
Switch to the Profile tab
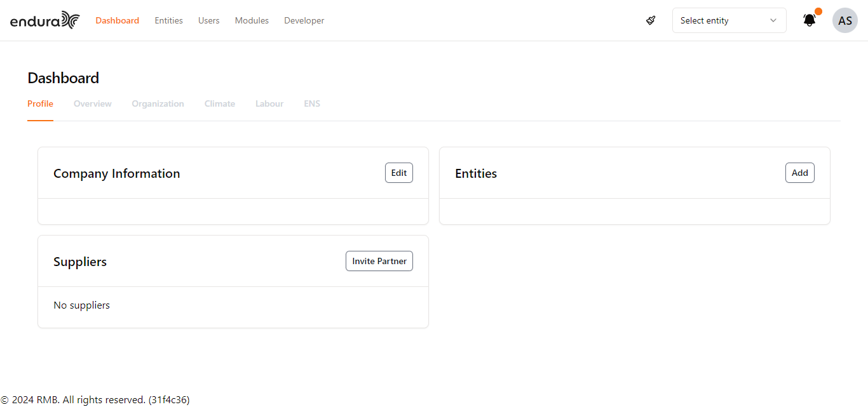[40, 103]
